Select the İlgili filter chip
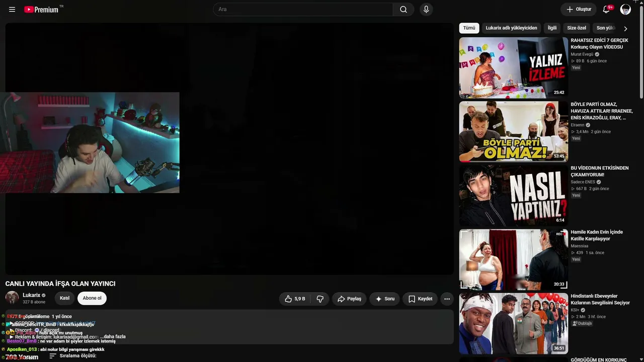644x362 pixels. tap(552, 28)
